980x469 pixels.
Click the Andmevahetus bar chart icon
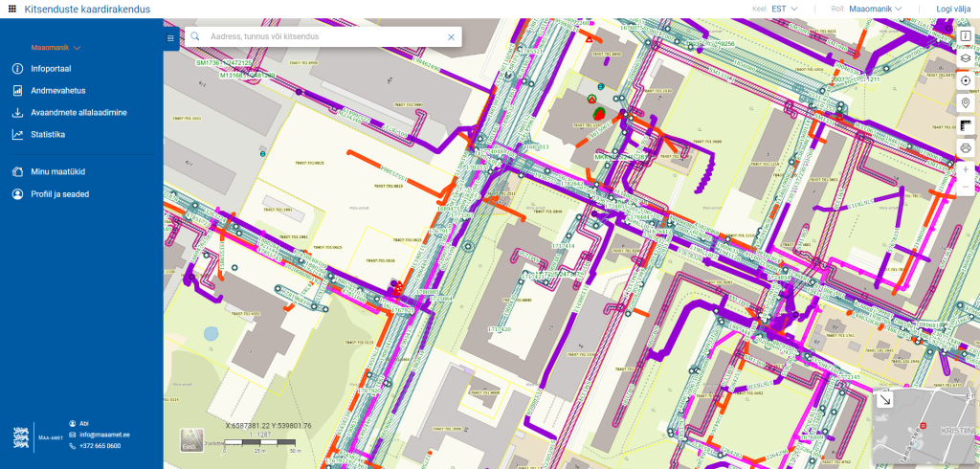17,91
